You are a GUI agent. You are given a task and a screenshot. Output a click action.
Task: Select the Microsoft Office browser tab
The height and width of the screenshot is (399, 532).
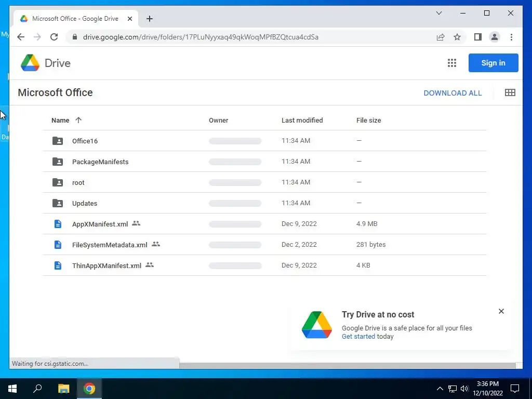(x=76, y=19)
